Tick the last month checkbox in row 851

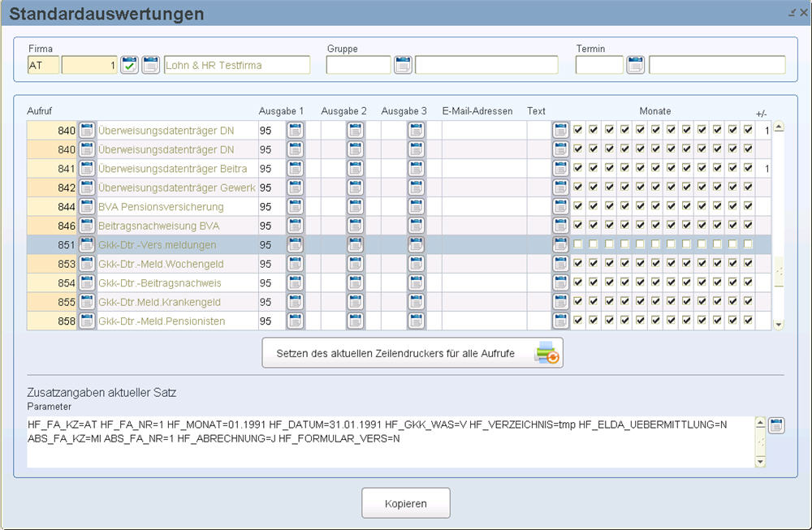coord(748,243)
